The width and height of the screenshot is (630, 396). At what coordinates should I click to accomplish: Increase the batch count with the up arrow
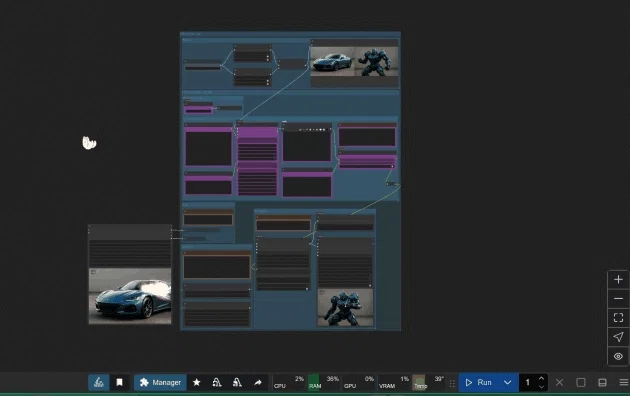541,378
